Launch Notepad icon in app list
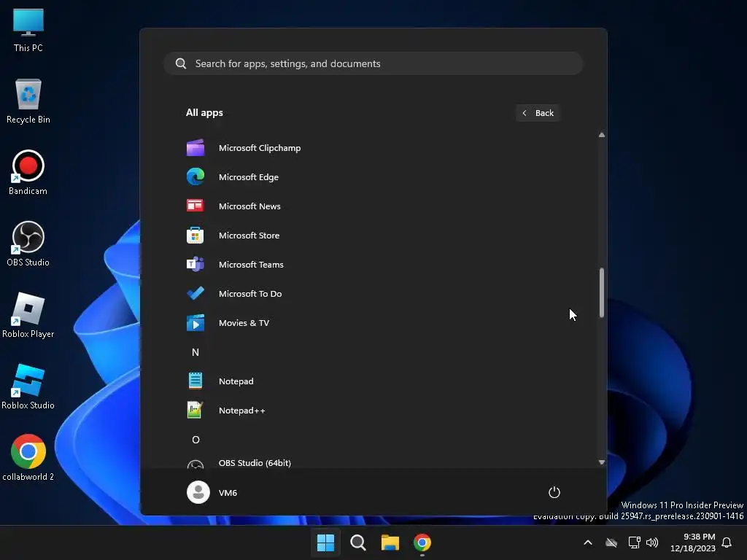747x560 pixels. click(x=196, y=381)
